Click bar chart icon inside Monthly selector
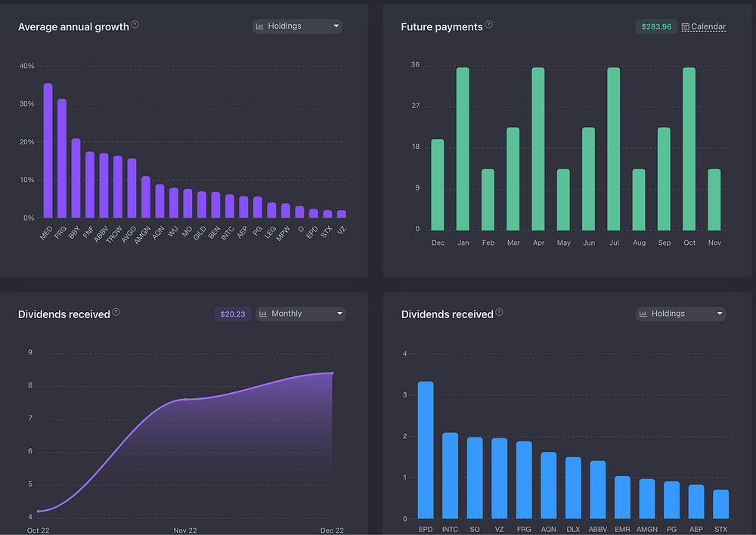The width and height of the screenshot is (756, 535). click(264, 314)
